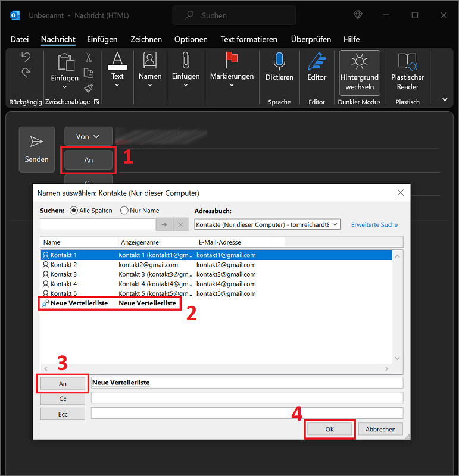The width and height of the screenshot is (459, 476).
Task: Close the Namen auswählen dialog
Action: coord(401,192)
